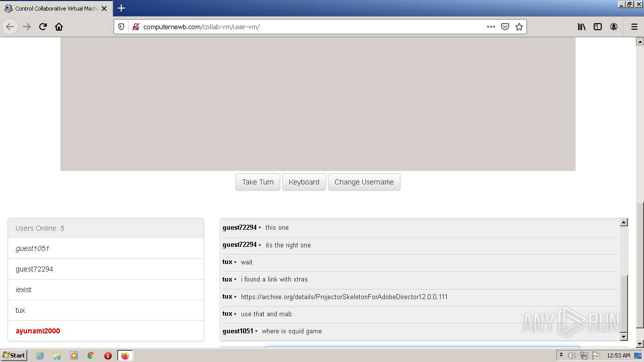This screenshot has height=362, width=644.
Task: Open the Library bookmarks and history menu
Action: [582, 27]
